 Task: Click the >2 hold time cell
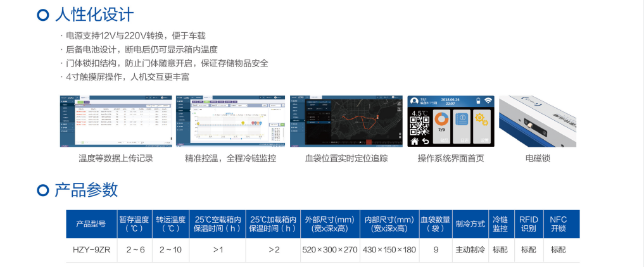(274, 249)
